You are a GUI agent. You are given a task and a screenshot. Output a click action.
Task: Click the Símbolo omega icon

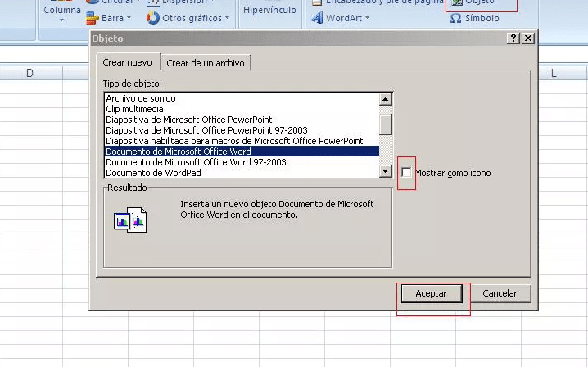[x=455, y=18]
